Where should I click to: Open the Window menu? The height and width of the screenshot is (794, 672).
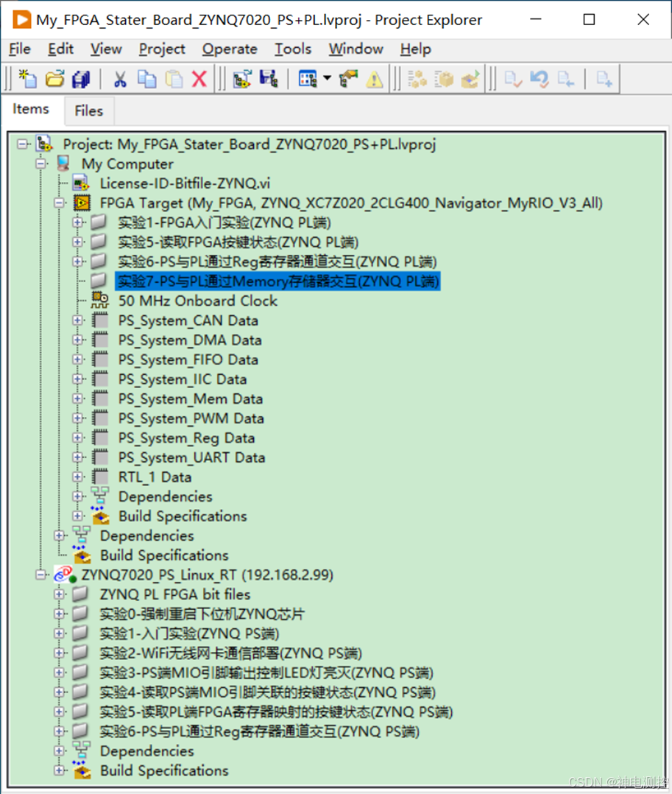(356, 49)
